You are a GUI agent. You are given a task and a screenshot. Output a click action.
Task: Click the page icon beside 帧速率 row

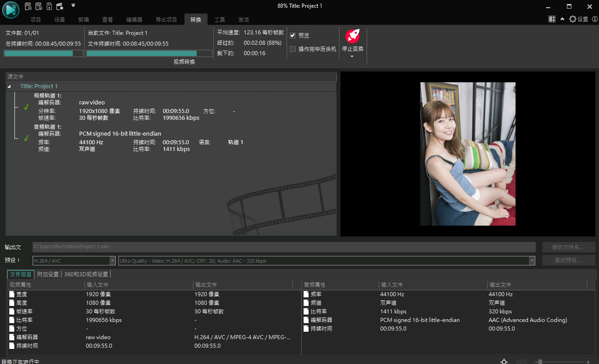tap(12, 312)
